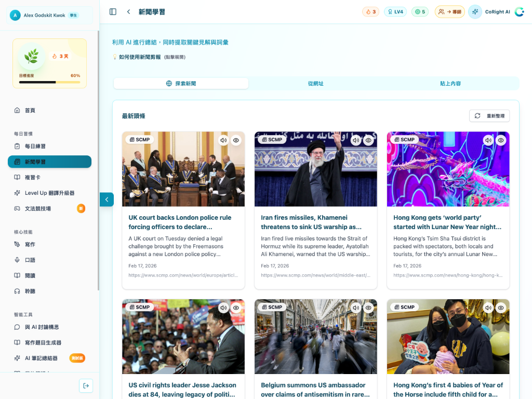Open the streak badge showing flame 3
This screenshot has height=399, width=532.
click(370, 12)
